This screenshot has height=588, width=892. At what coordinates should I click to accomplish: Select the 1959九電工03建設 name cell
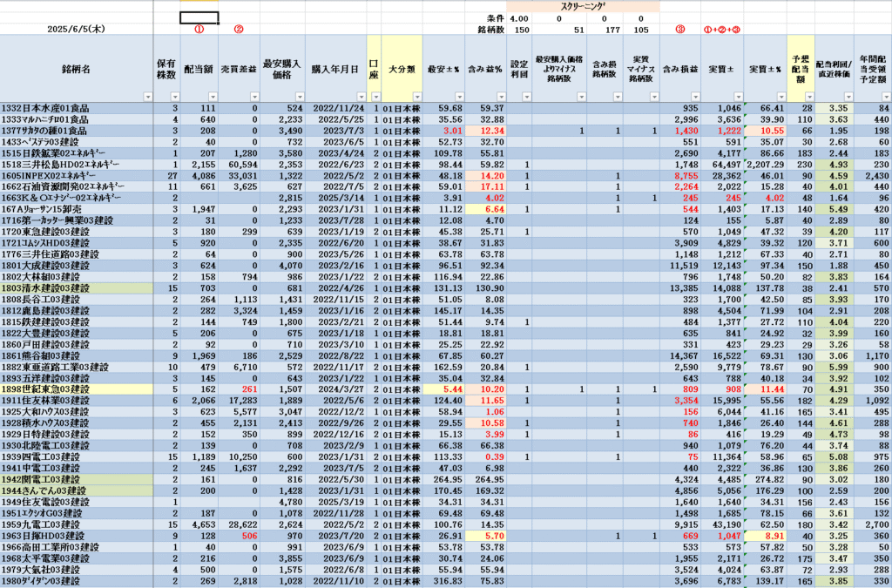pyautogui.click(x=77, y=525)
